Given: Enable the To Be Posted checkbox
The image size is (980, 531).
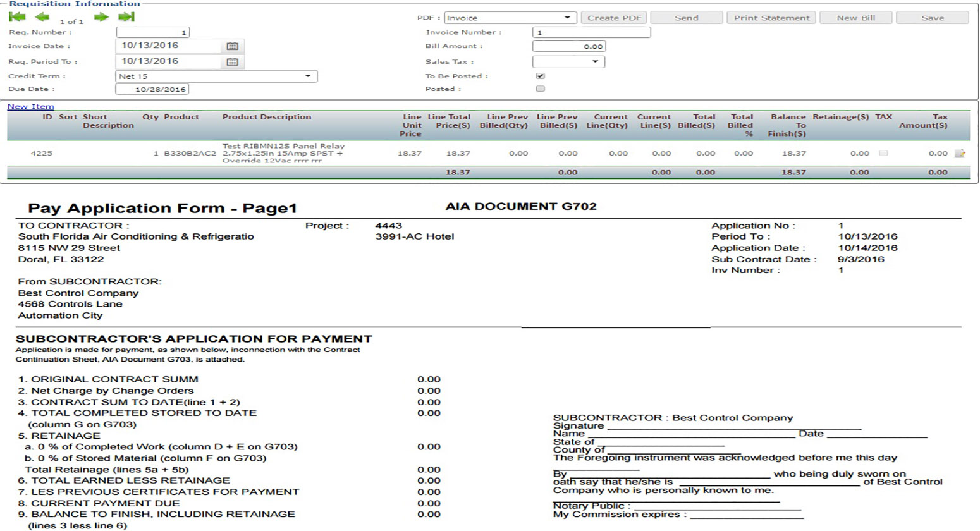Looking at the screenshot, I should (x=541, y=76).
